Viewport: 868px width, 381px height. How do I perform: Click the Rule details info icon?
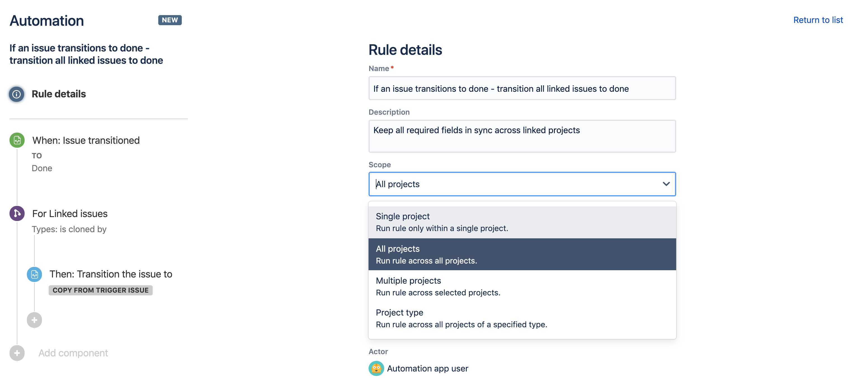tap(16, 94)
